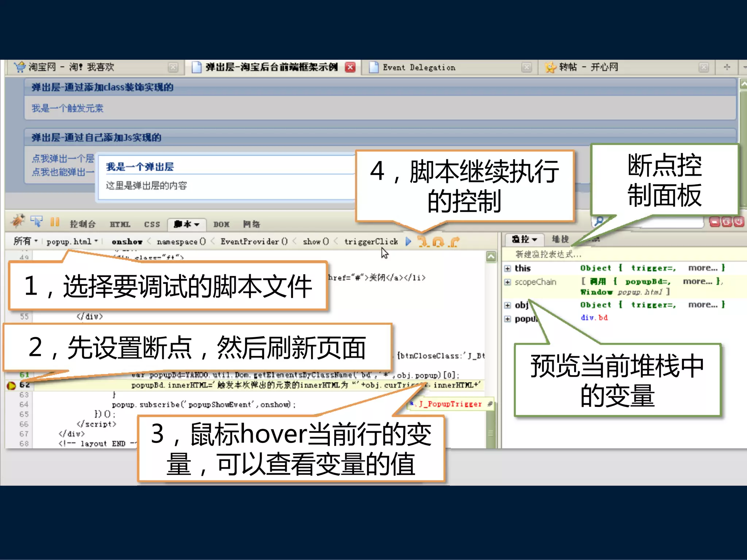Click the triggerClick call stack frame
Viewport: 747px width, 560px height.
click(x=371, y=242)
